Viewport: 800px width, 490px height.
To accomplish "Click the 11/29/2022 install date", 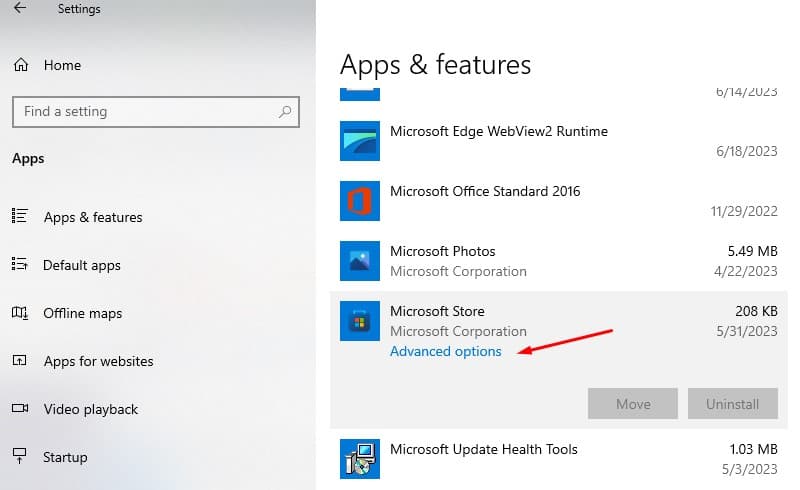I will [x=744, y=211].
